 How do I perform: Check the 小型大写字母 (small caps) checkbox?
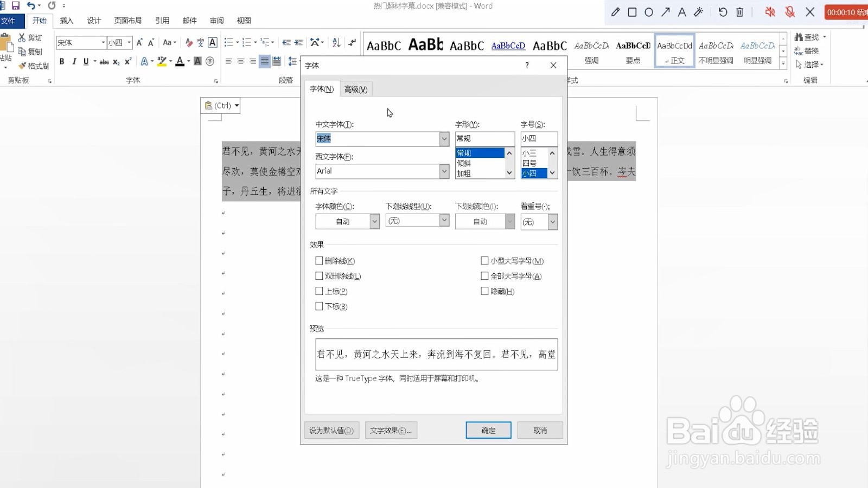click(x=484, y=261)
